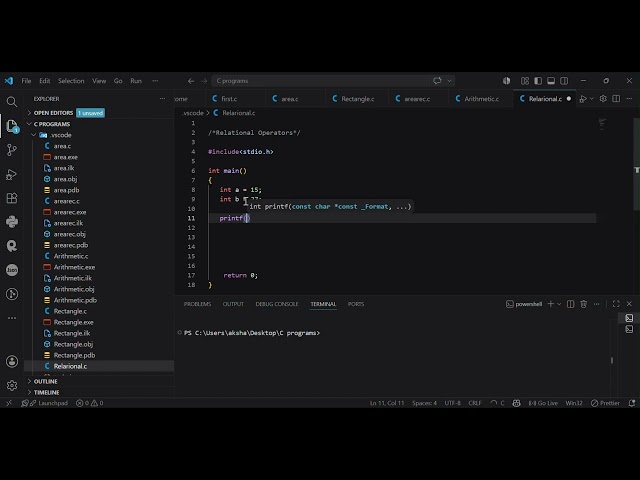Close the terminal panel
Viewport: 640px width, 480px height.
(629, 304)
